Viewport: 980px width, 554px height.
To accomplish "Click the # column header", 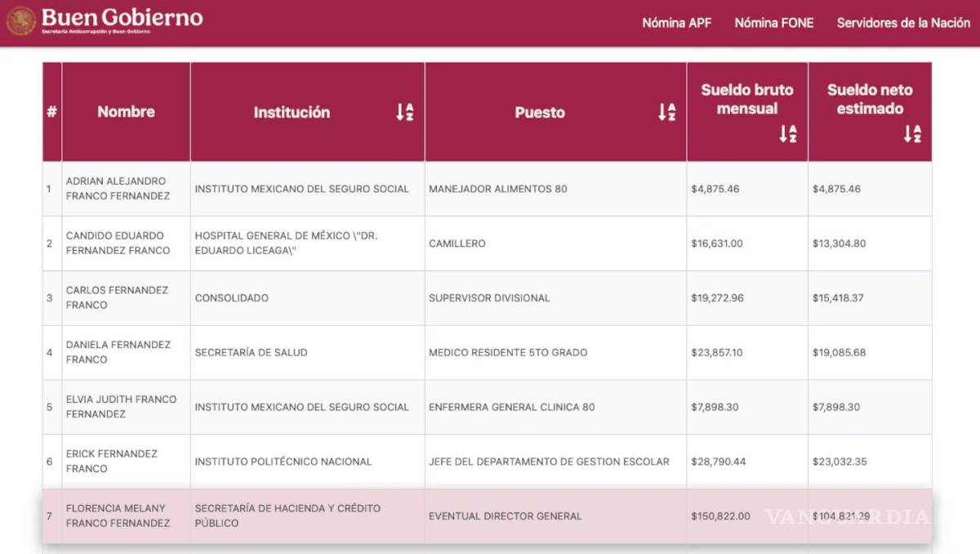I will (51, 112).
